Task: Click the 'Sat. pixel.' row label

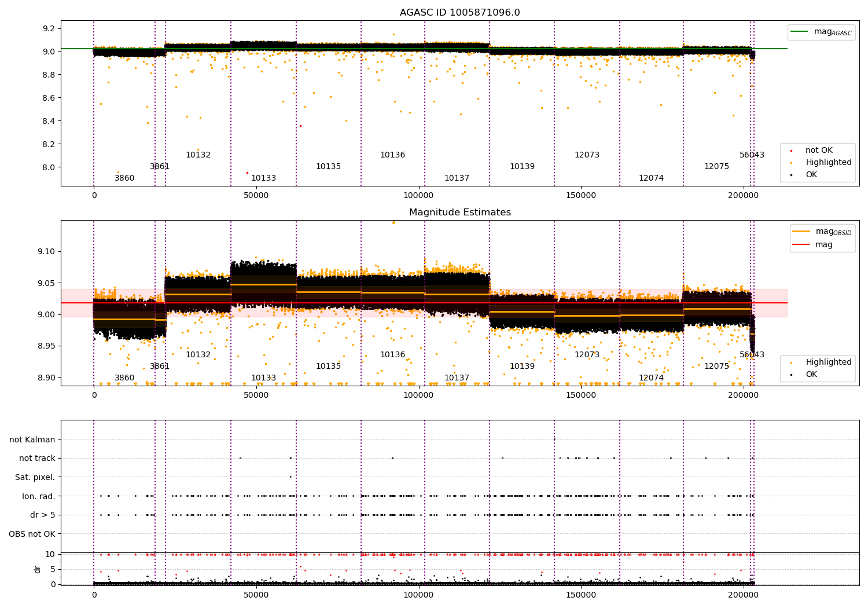Action: point(35,477)
